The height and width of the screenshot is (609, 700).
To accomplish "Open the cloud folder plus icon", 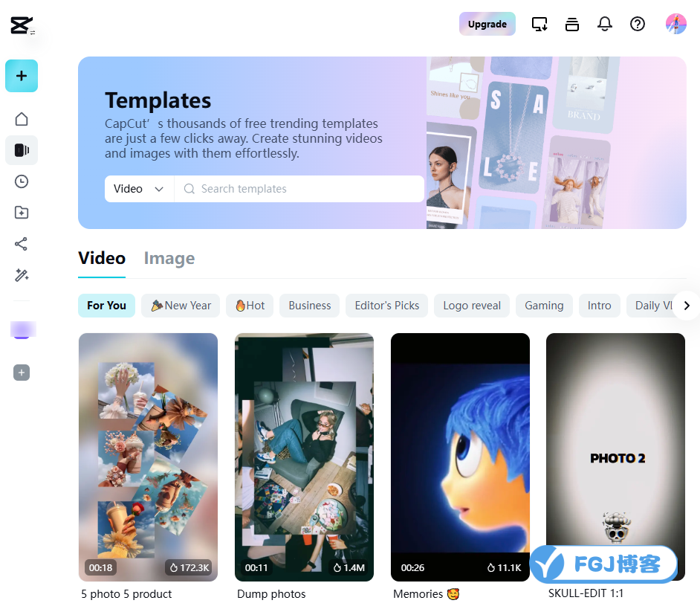I will click(22, 213).
